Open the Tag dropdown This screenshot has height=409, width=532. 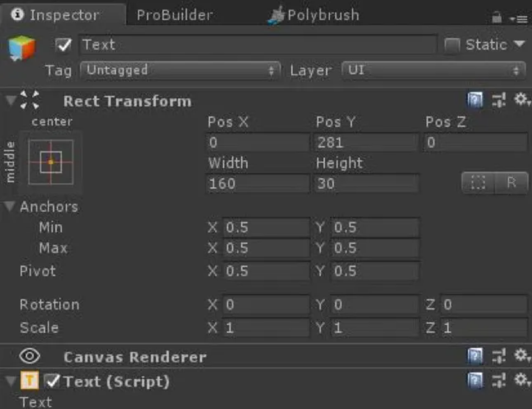point(180,70)
